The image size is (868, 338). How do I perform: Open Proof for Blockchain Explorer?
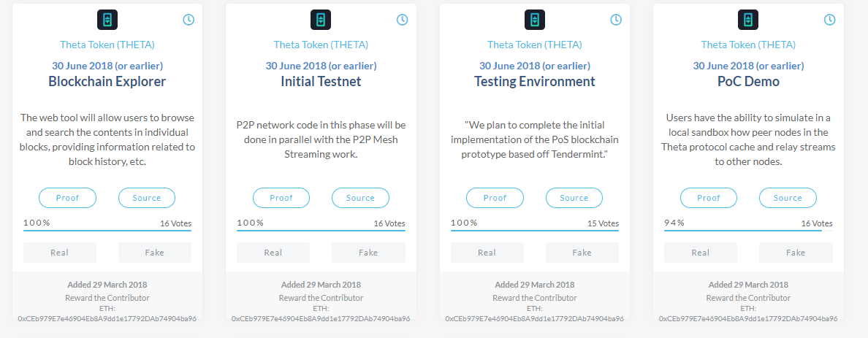67,198
